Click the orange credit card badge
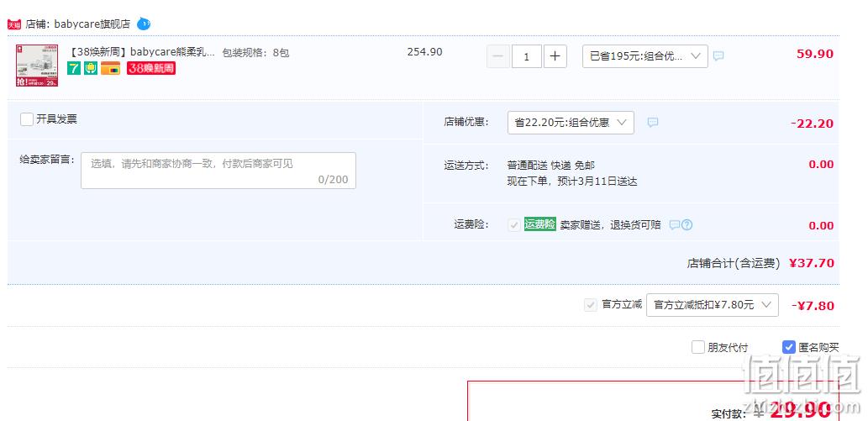The image size is (868, 421). (x=110, y=68)
